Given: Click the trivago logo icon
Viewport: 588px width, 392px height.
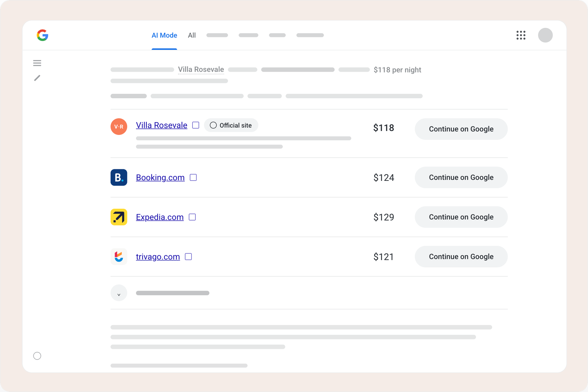Looking at the screenshot, I should point(119,256).
